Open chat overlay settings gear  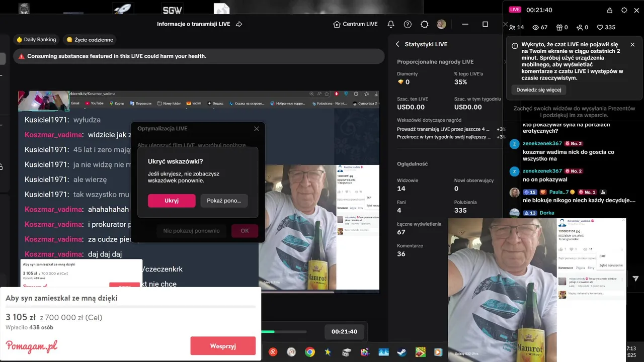(624, 10)
